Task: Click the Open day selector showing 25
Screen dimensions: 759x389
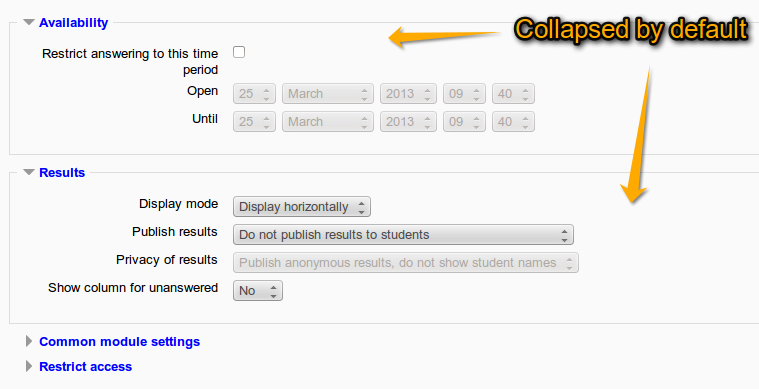Action: 254,94
